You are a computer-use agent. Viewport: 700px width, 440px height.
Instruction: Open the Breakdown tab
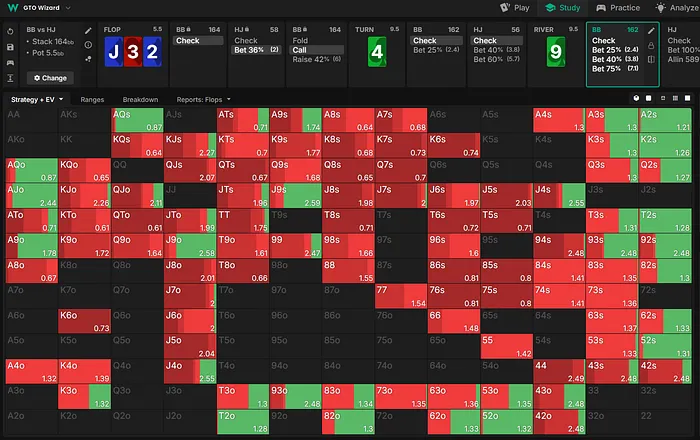coord(140,100)
